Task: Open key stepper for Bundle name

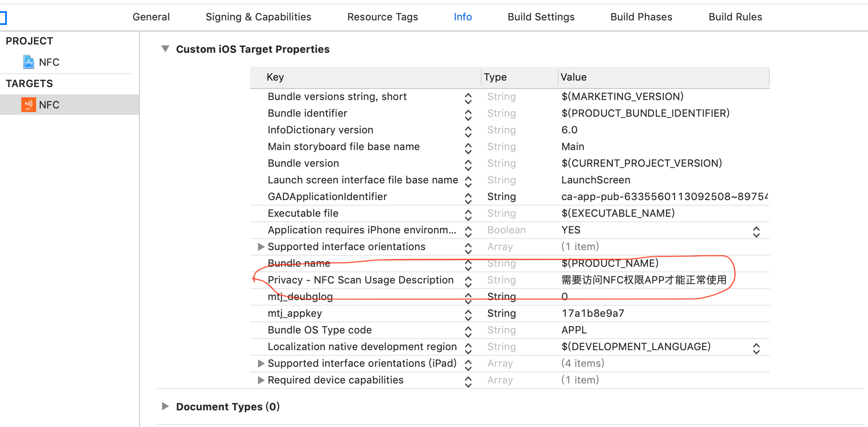Action: pos(468,265)
